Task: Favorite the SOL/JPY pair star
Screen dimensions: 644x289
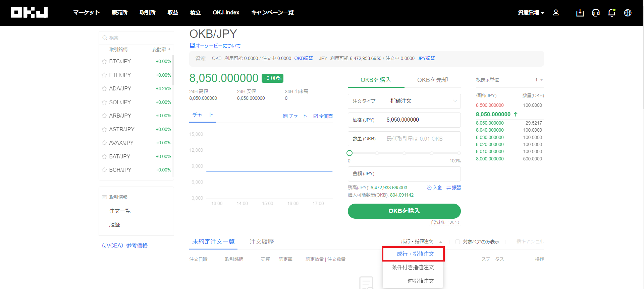Action: click(x=104, y=102)
